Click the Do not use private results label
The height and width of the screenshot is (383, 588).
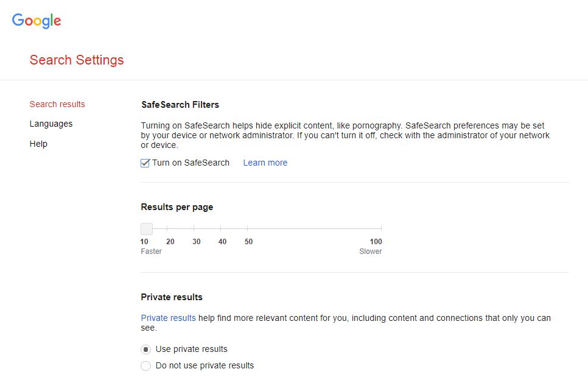pyautogui.click(x=205, y=365)
